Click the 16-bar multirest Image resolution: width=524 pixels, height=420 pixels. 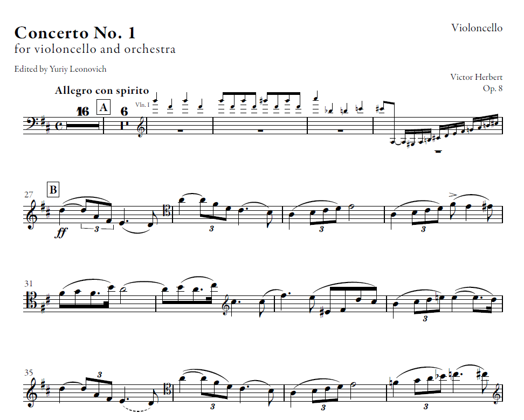click(x=83, y=125)
